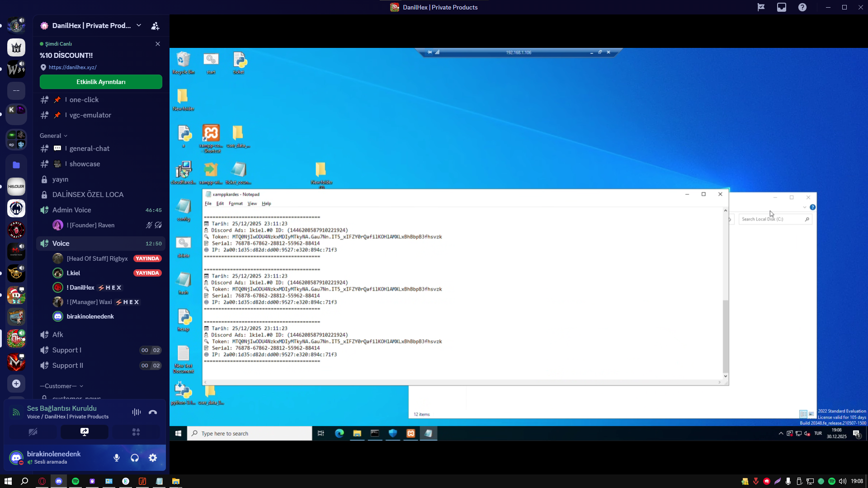Add a server with the plus icon
Viewport: 868px width, 488px height.
(x=16, y=384)
